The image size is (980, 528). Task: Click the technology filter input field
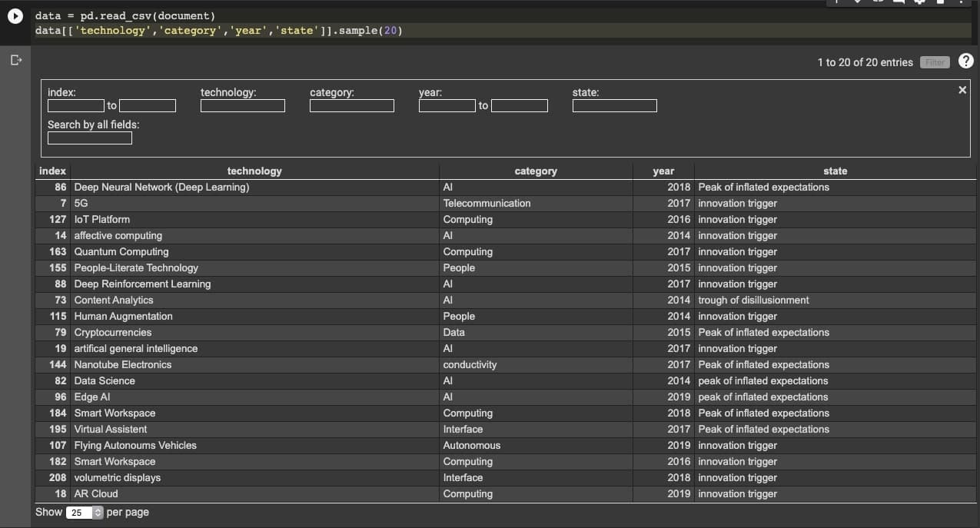point(243,105)
